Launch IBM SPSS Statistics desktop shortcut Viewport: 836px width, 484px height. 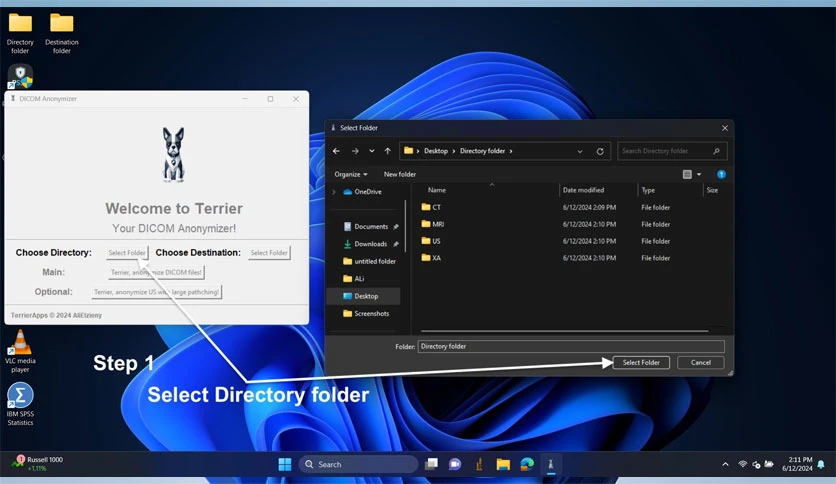[20, 404]
